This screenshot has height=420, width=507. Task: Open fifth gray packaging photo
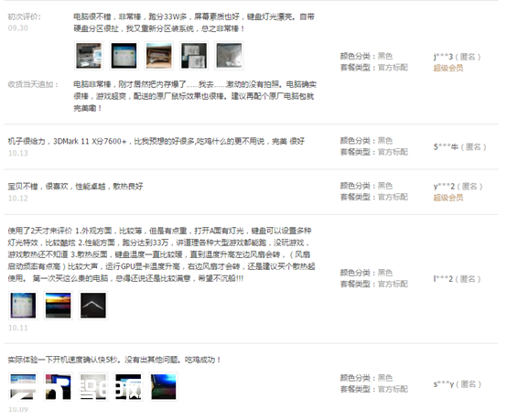pos(229,56)
